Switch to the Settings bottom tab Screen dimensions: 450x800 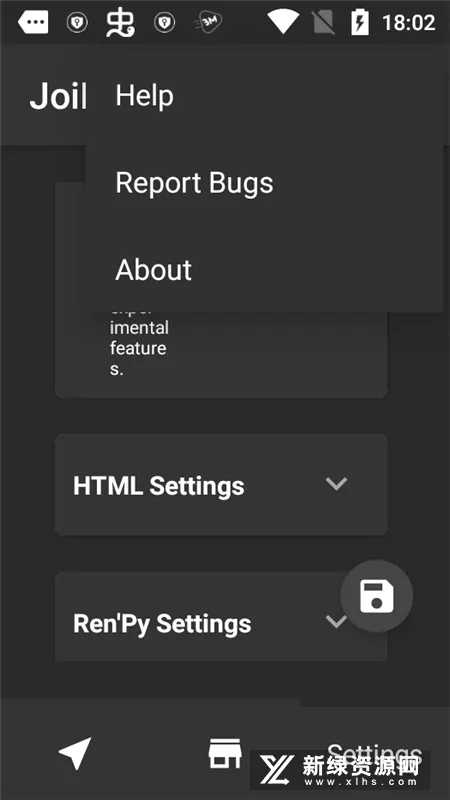tap(374, 753)
